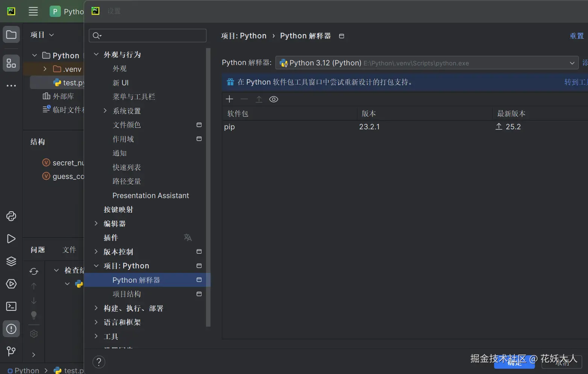
Task: Expand the 构建、执行、部署 section
Action: point(96,308)
